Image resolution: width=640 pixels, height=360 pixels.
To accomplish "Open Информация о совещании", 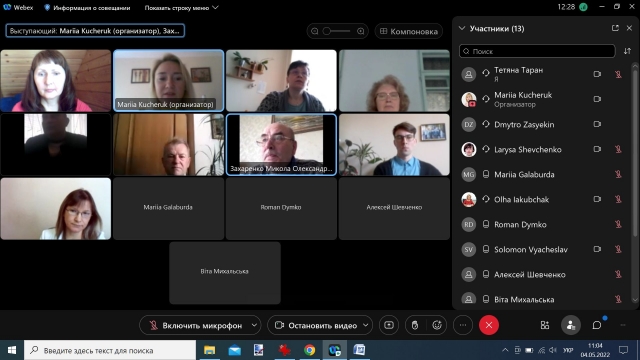I will (87, 8).
